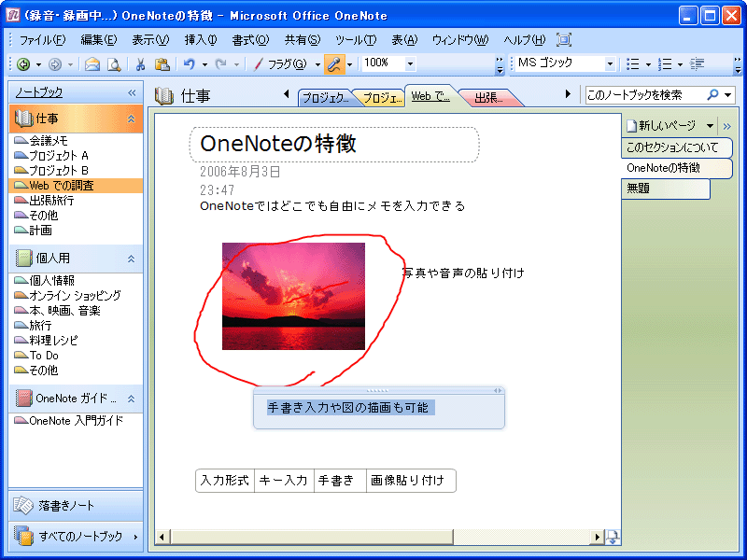Open the MS ゴシック font dropdown
747x560 pixels.
point(610,63)
